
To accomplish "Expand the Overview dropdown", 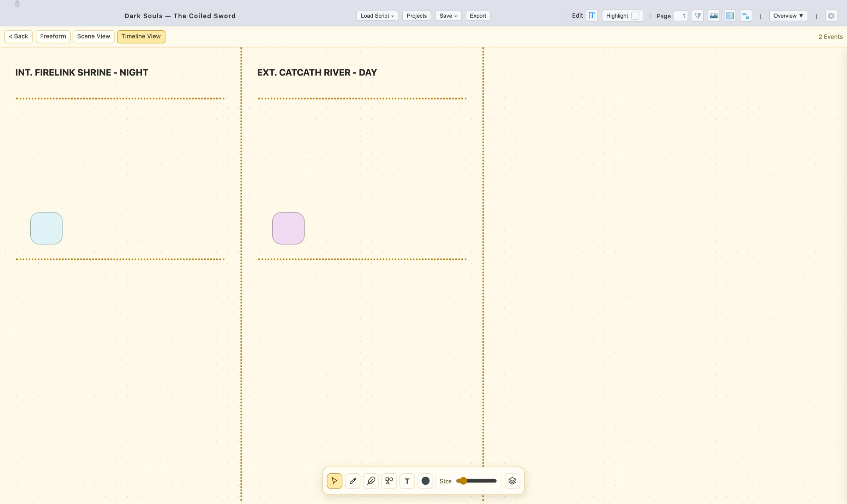I will pyautogui.click(x=788, y=16).
